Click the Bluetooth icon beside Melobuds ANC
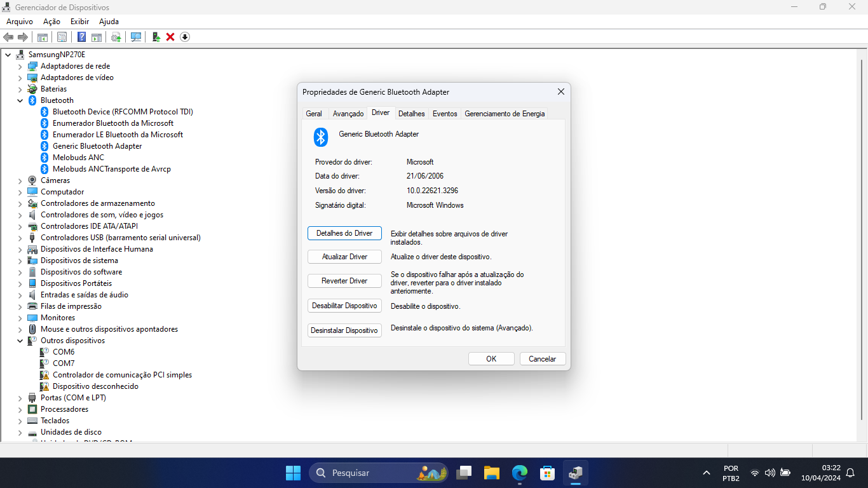 coord(44,158)
